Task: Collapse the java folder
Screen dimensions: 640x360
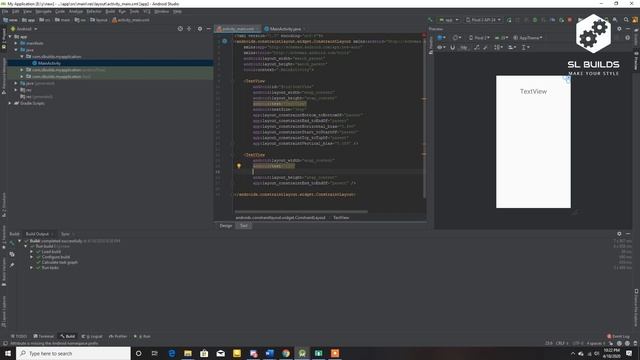Action: [16, 50]
